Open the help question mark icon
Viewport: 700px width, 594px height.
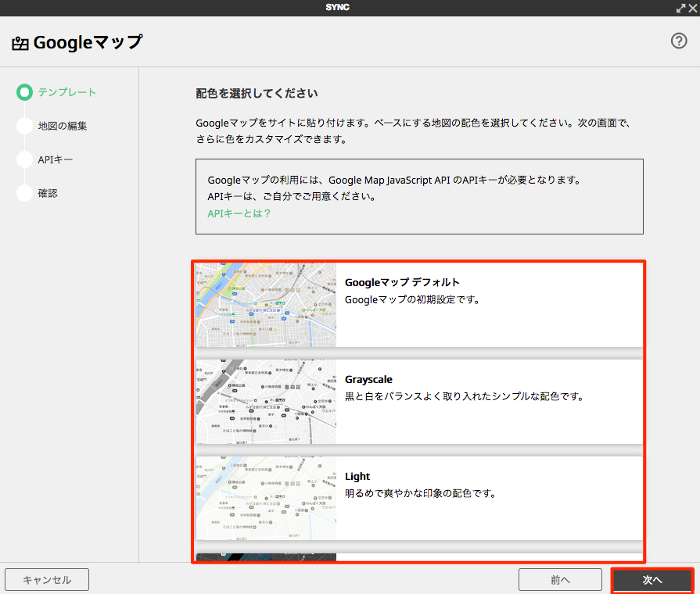coord(679,41)
